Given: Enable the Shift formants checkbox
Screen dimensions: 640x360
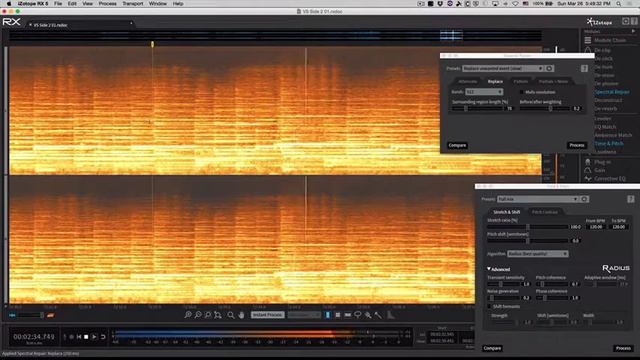Looking at the screenshot, I should [489, 306].
